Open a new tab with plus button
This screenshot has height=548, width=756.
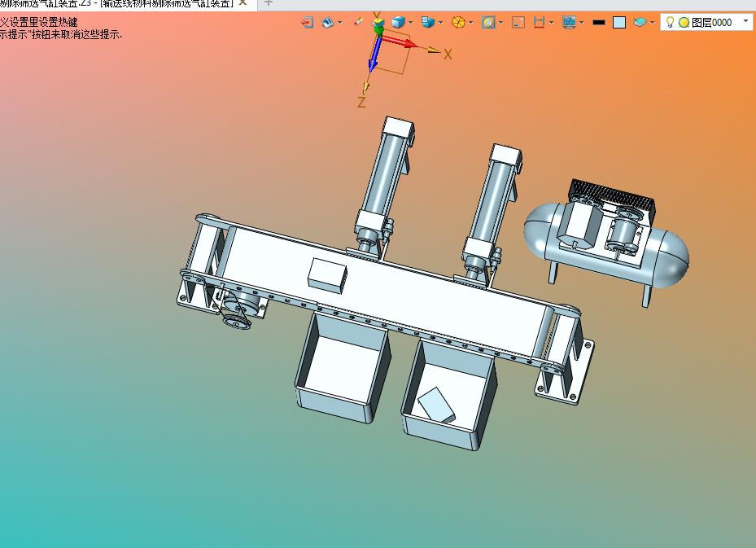tap(269, 3)
